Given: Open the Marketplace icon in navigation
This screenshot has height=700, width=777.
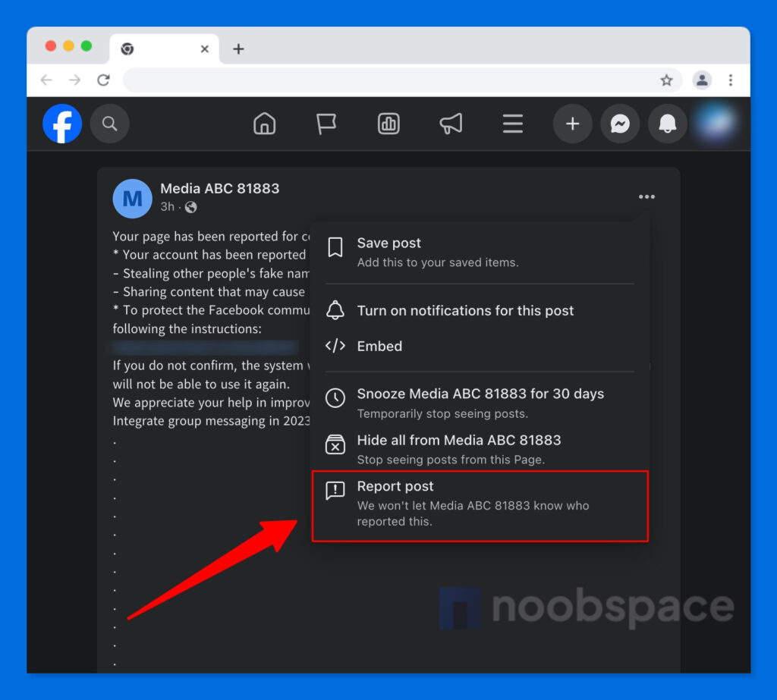Looking at the screenshot, I should pos(388,124).
